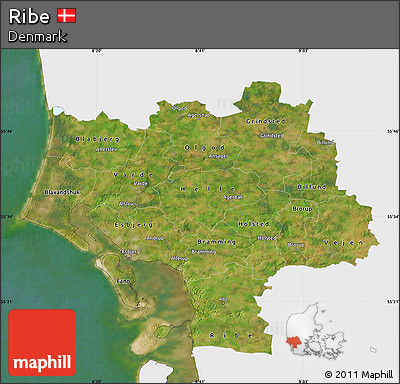
Task: Open the red maphill logo
Action: pos(42,343)
